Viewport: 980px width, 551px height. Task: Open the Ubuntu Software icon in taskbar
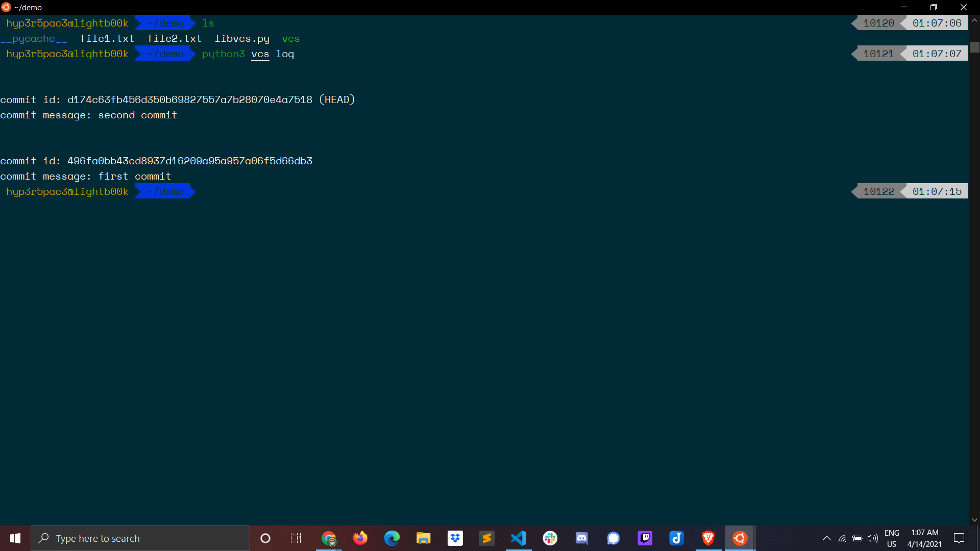(740, 538)
